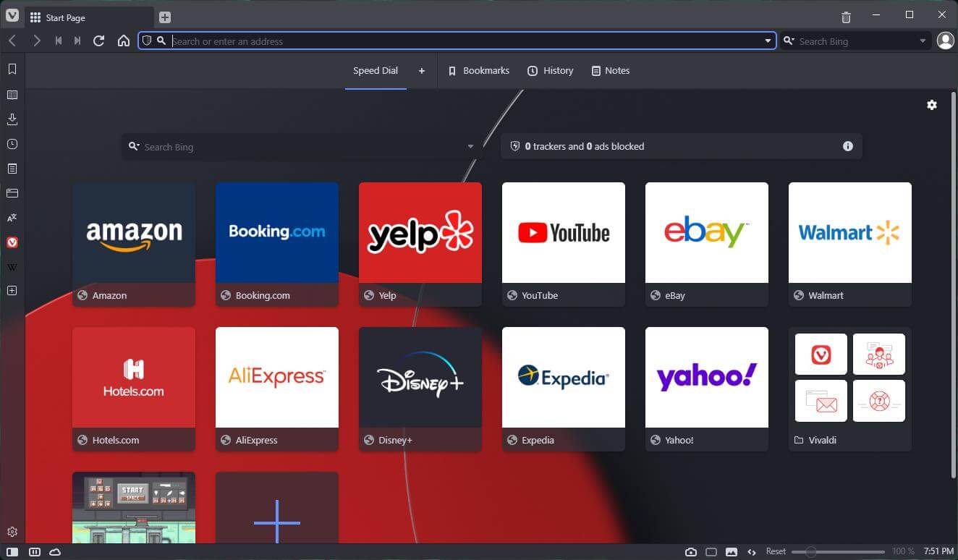Open the Bookmarks side panel
Screen dimensions: 958x560
click(12, 69)
